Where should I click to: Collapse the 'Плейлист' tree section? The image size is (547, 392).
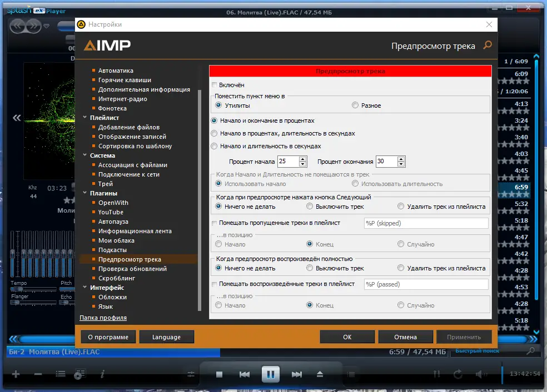(84, 117)
